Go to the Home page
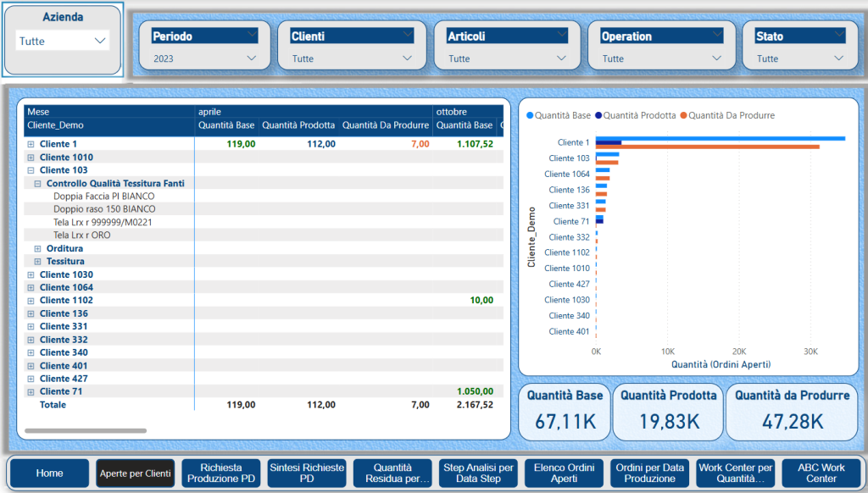The image size is (868, 493). [x=49, y=474]
